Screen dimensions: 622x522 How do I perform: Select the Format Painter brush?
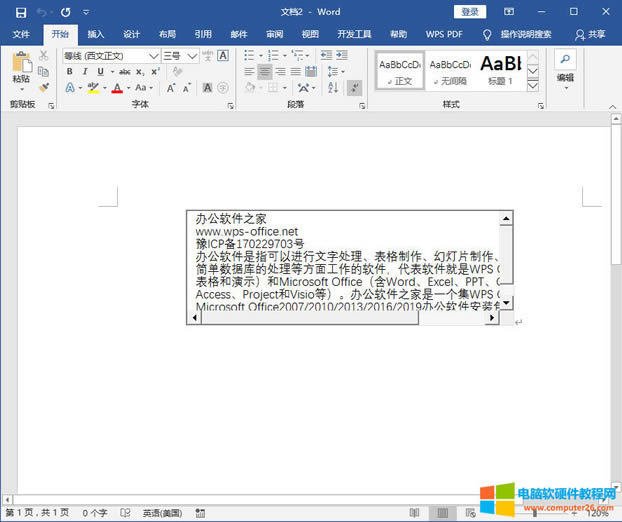point(44,88)
